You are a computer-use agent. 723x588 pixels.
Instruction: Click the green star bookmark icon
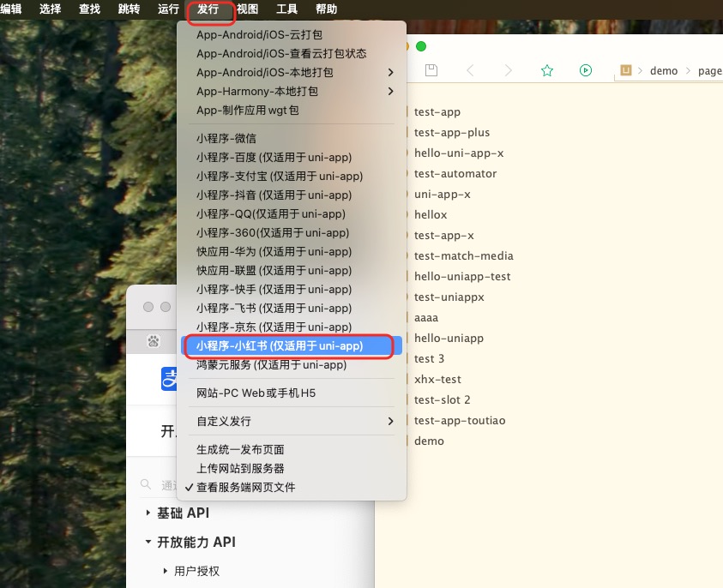[547, 70]
